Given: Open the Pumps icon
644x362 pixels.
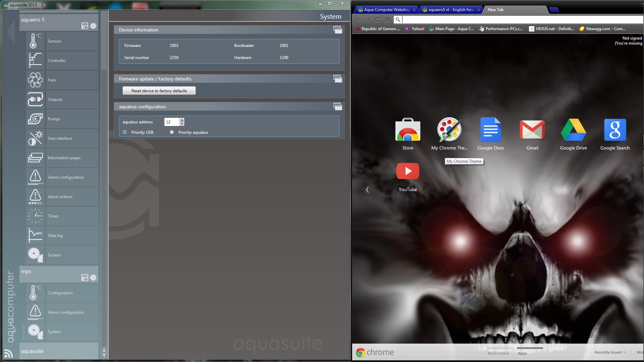Looking at the screenshot, I should pyautogui.click(x=35, y=119).
